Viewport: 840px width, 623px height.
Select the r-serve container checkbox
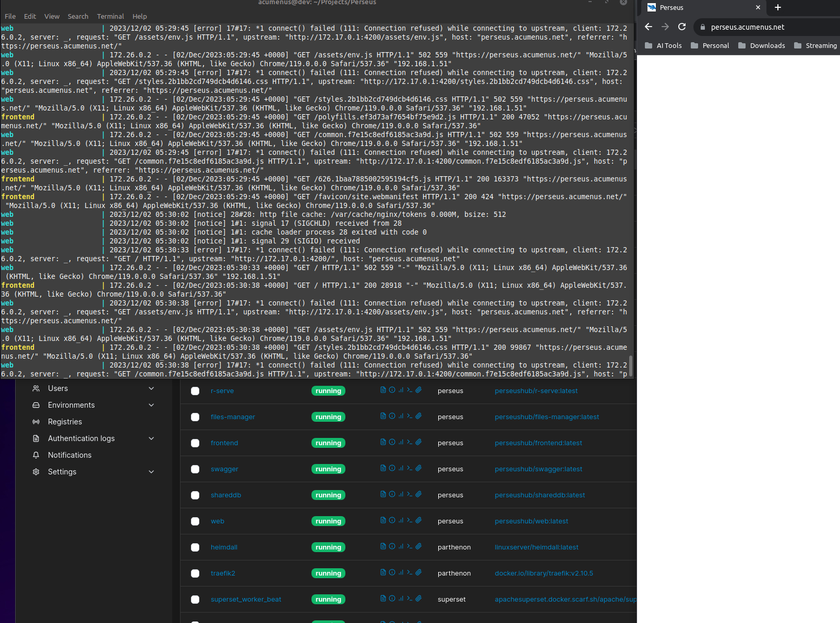[195, 391]
